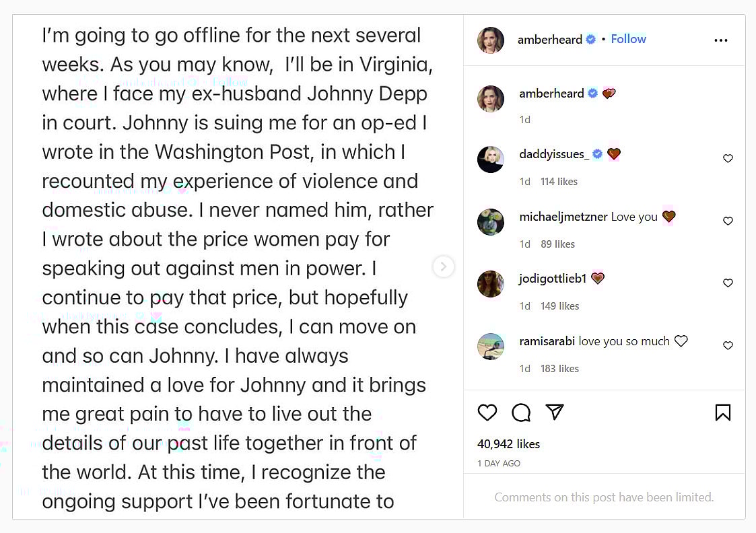
Task: Open comments via the speech bubble icon
Action: click(x=521, y=413)
